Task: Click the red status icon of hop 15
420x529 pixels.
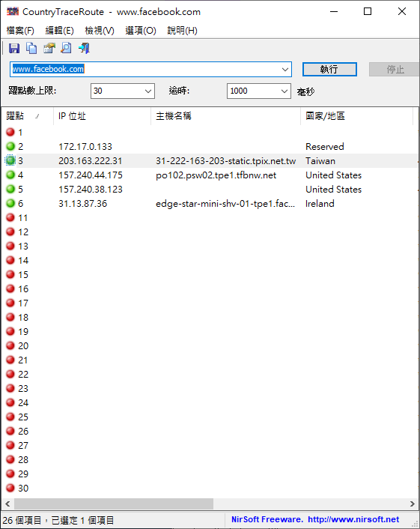Action: point(10,274)
